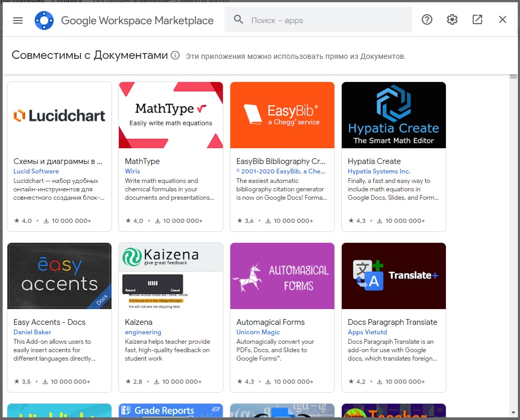Open the MathType app title
520x420 pixels.
tap(142, 161)
